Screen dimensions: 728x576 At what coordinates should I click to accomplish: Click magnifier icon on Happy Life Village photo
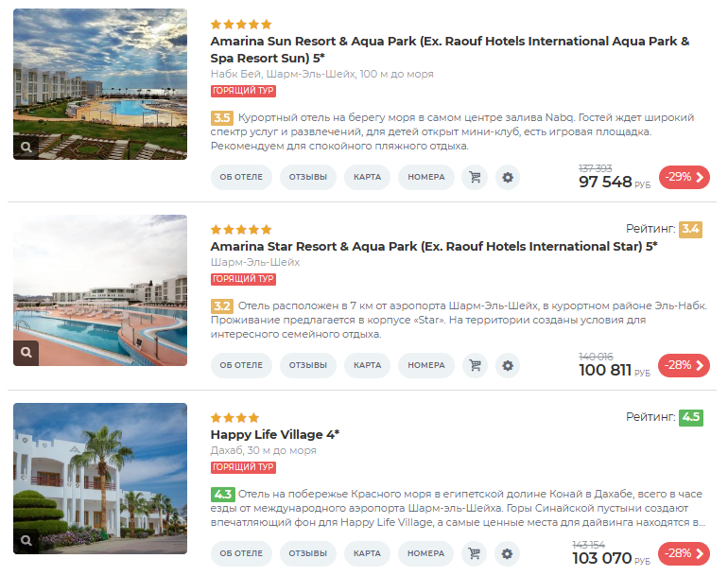coord(26,541)
